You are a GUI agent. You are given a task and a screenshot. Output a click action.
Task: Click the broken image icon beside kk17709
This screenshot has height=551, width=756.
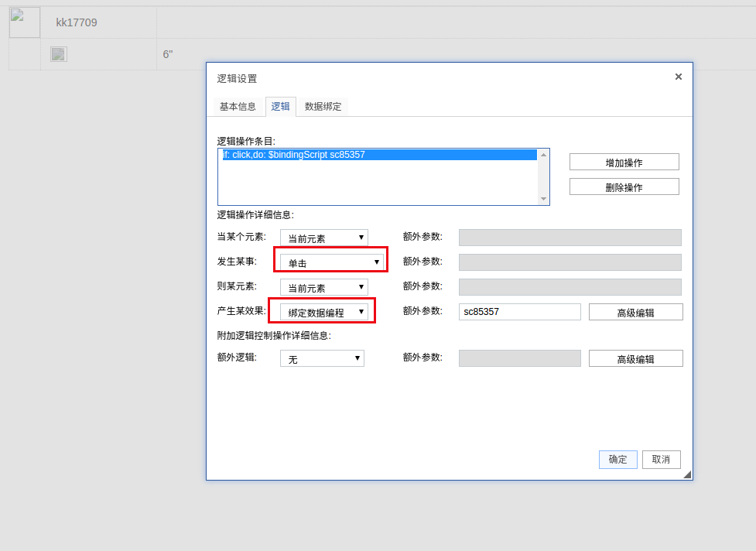pyautogui.click(x=24, y=22)
